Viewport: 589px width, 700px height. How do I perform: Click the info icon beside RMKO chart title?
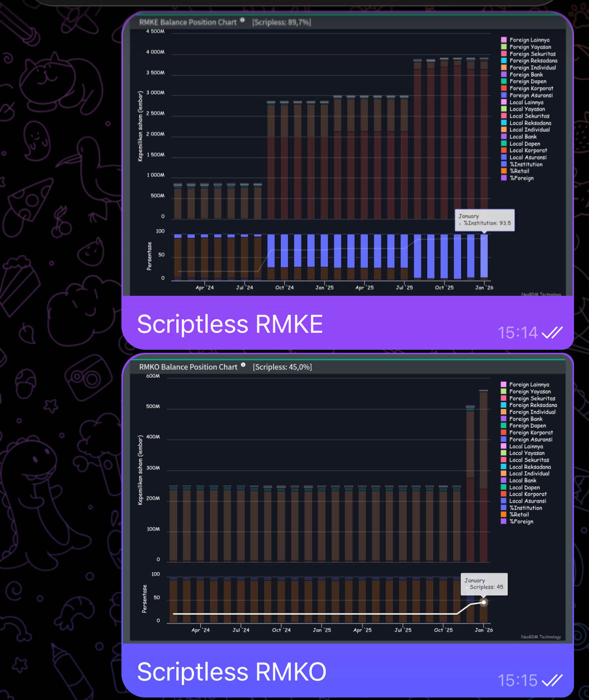[x=243, y=365]
